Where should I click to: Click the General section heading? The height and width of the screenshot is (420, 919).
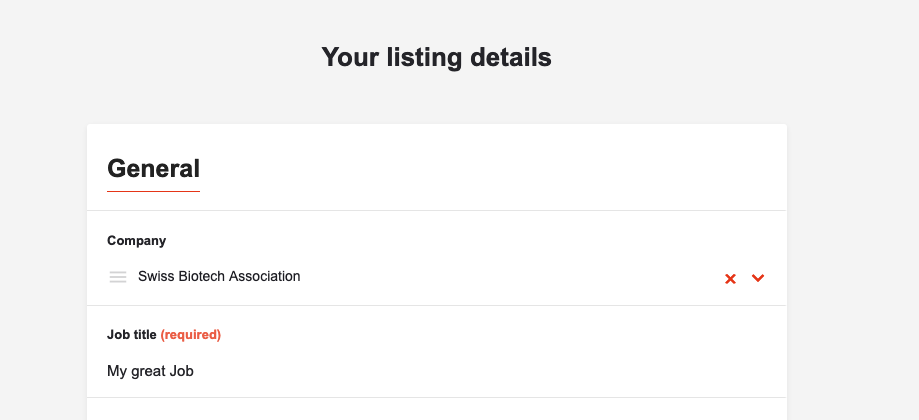[153, 168]
